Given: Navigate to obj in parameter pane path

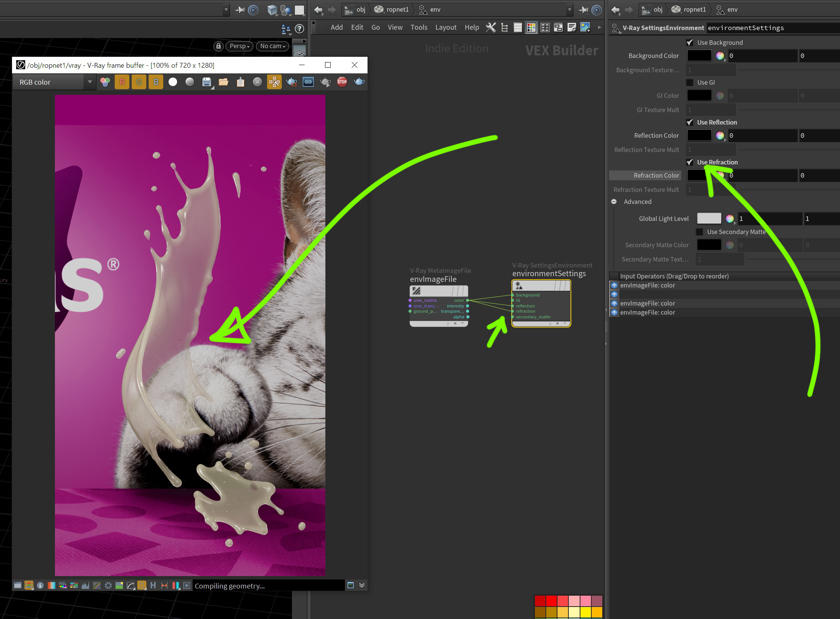Looking at the screenshot, I should (x=653, y=10).
